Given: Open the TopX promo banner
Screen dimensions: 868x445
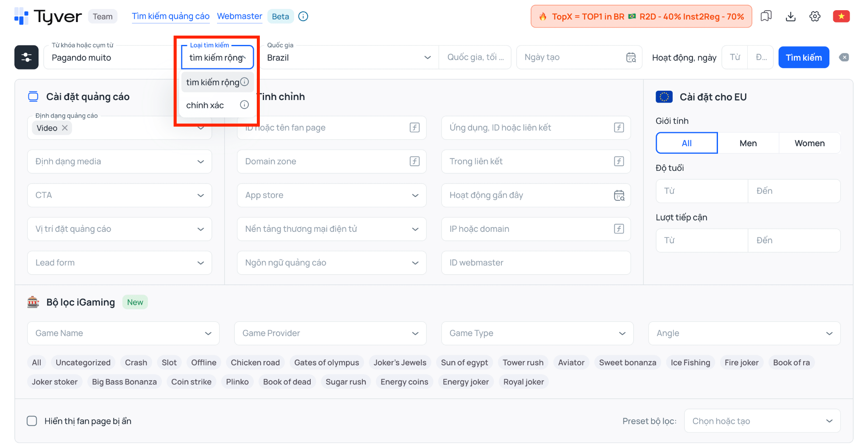Looking at the screenshot, I should coord(641,16).
